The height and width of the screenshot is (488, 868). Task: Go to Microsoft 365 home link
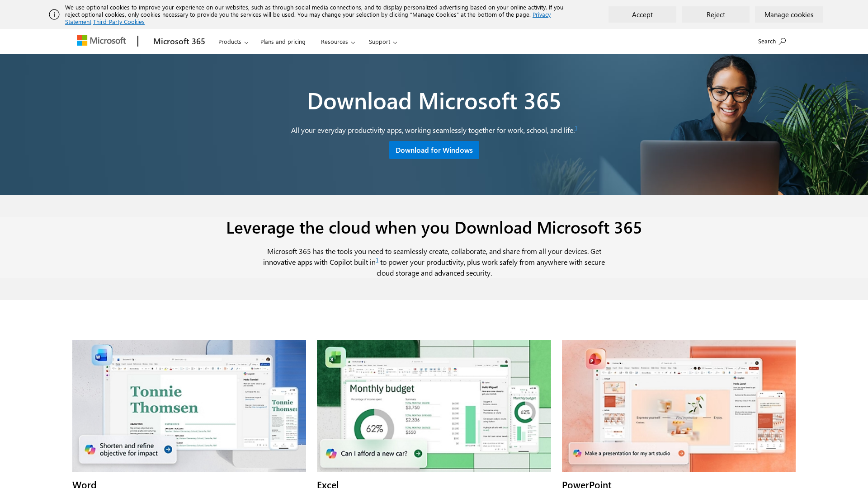click(179, 41)
